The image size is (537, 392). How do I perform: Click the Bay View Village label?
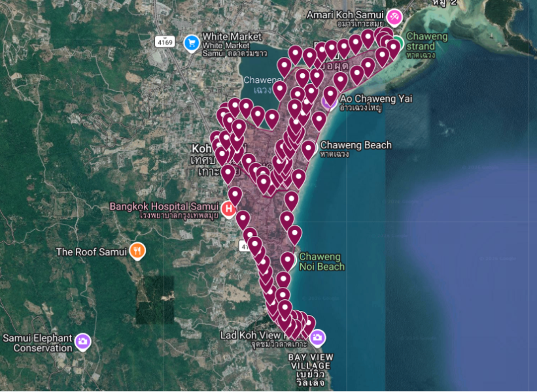(x=311, y=361)
